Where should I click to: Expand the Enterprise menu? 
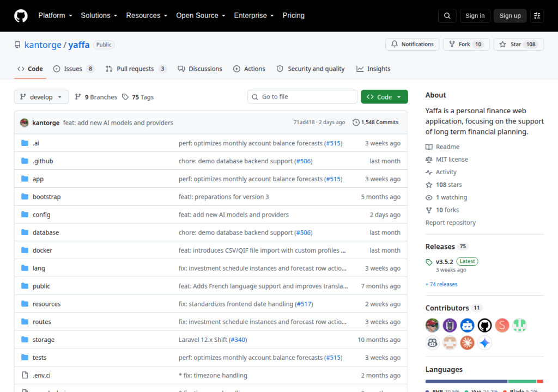[x=254, y=16]
